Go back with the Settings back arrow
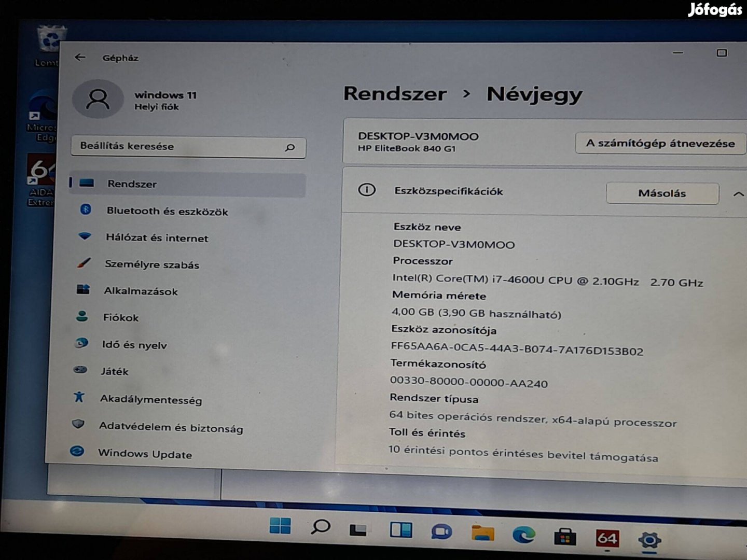Viewport: 747px width, 560px height. (x=79, y=57)
